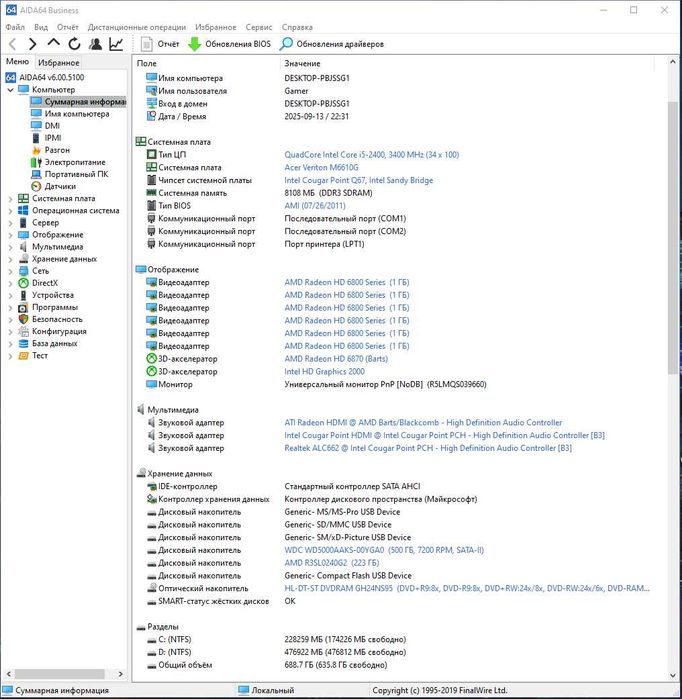Image resolution: width=682 pixels, height=699 pixels.
Task: Select Суммарная информация in the tree
Action: pyautogui.click(x=78, y=102)
